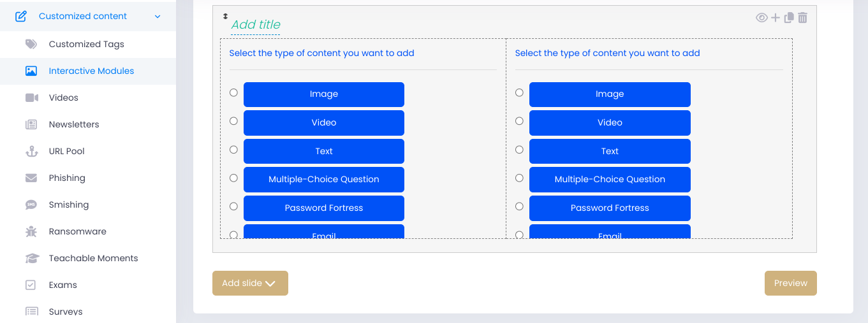Viewport: 868px width, 323px height.
Task: Click Password Fortress button in right column
Action: 610,208
